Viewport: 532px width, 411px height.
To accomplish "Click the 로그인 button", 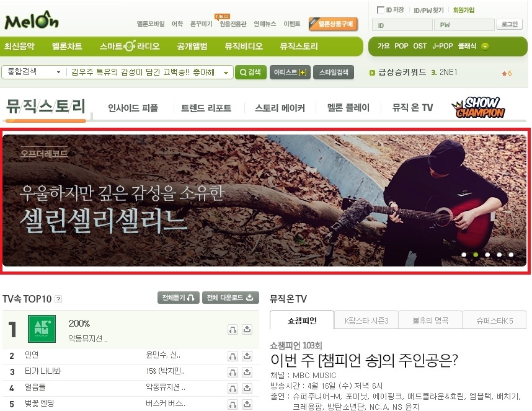I will [509, 24].
